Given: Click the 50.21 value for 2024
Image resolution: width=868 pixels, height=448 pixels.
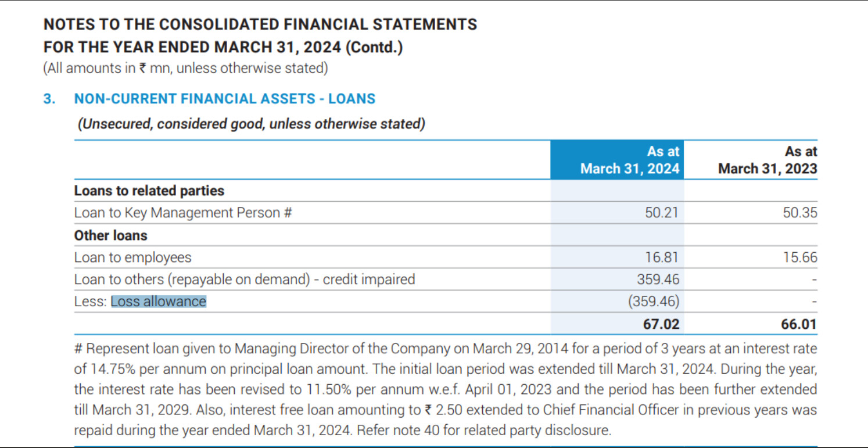Looking at the screenshot, I should coord(661,213).
